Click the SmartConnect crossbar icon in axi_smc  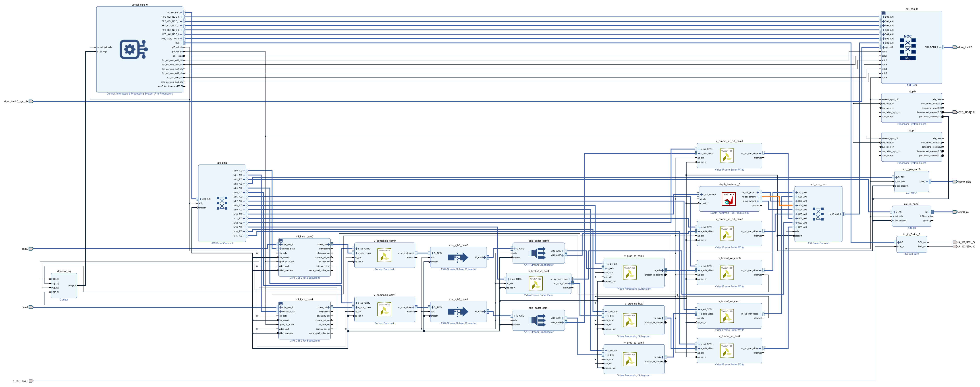pyautogui.click(x=222, y=203)
